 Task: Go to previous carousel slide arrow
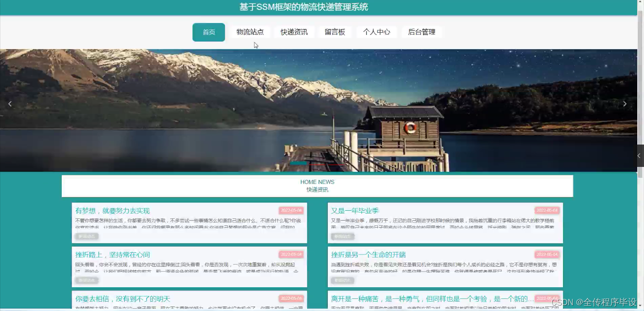click(10, 104)
